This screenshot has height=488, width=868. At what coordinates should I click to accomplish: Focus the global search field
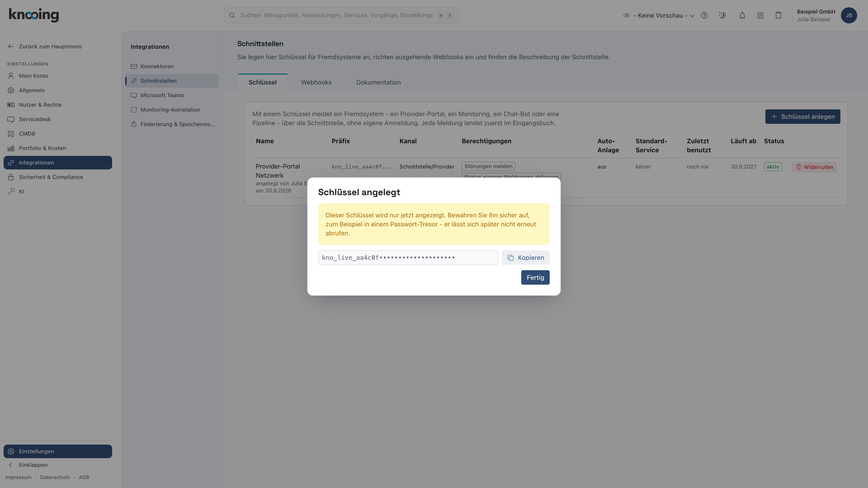click(341, 16)
